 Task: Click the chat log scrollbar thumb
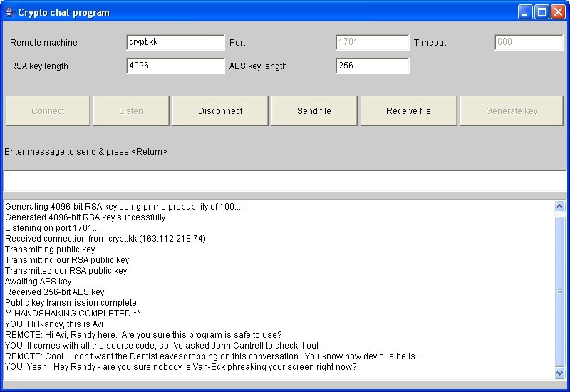coord(559,292)
